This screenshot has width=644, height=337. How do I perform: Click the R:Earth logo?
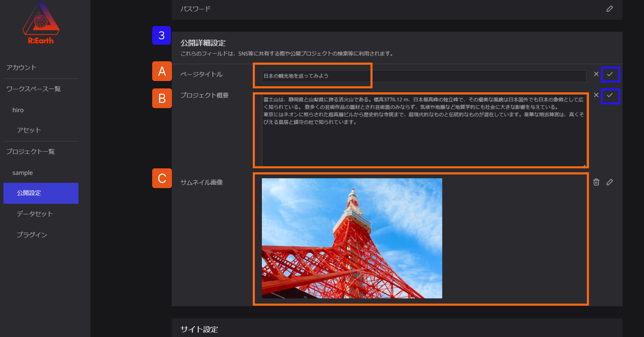(41, 23)
